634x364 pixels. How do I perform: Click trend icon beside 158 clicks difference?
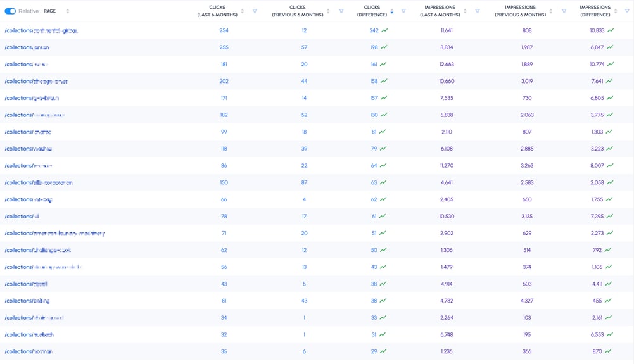[x=384, y=81]
